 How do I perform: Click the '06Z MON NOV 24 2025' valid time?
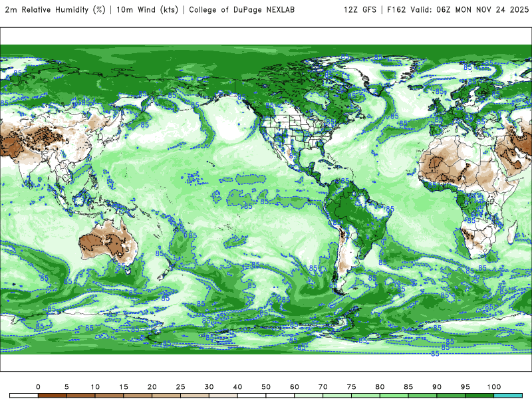tap(483, 9)
